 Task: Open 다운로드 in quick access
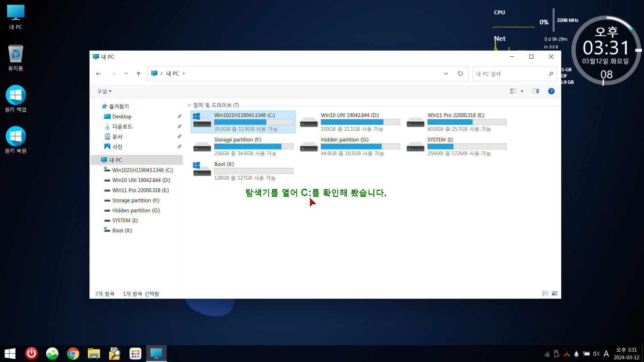coord(122,126)
